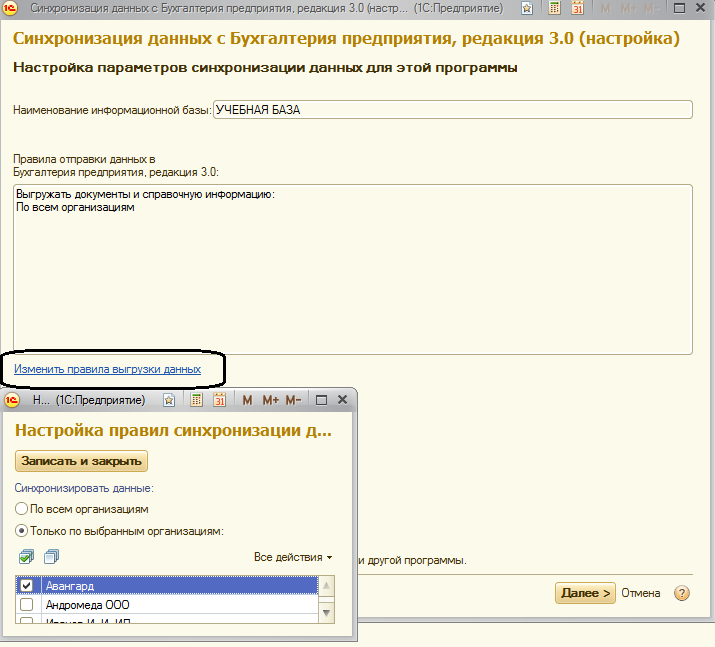Open calculator icon in main window title bar
This screenshot has height=647, width=715.
click(x=554, y=8)
